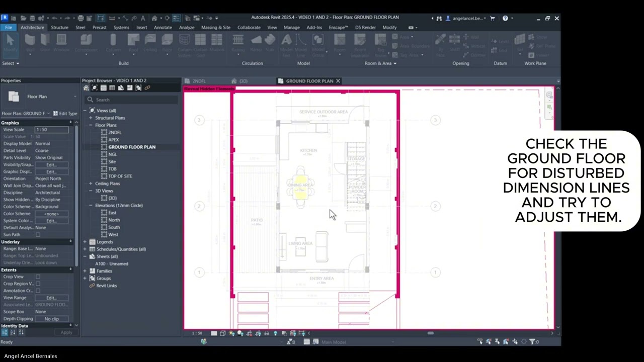Screen dimensions: 644x362
Task: Enable the Annotation Crop checkbox
Action: 38,291
